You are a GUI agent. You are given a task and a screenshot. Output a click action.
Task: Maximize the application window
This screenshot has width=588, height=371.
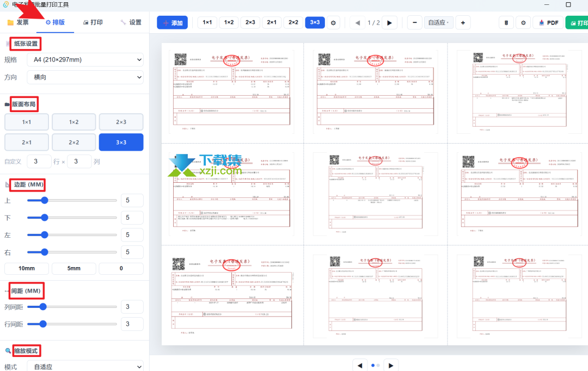pos(568,4)
